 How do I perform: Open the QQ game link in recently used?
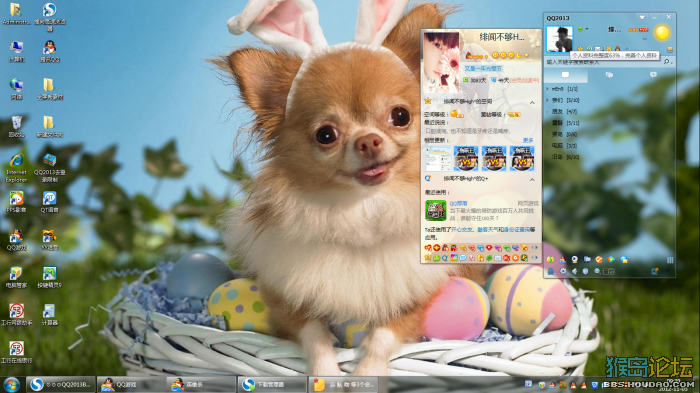[x=458, y=204]
